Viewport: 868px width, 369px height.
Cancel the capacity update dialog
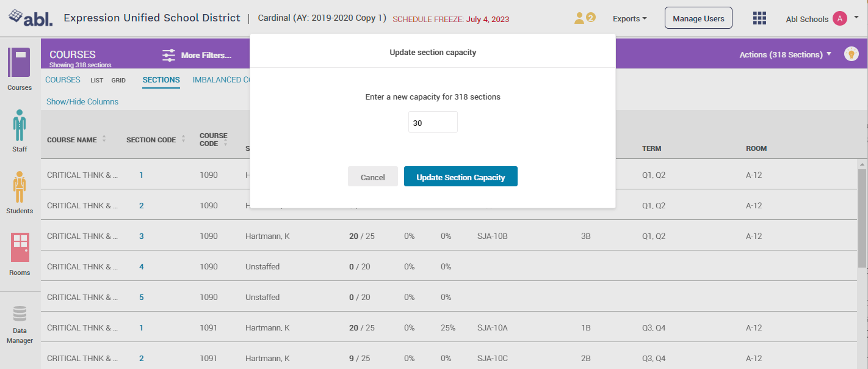tap(372, 177)
